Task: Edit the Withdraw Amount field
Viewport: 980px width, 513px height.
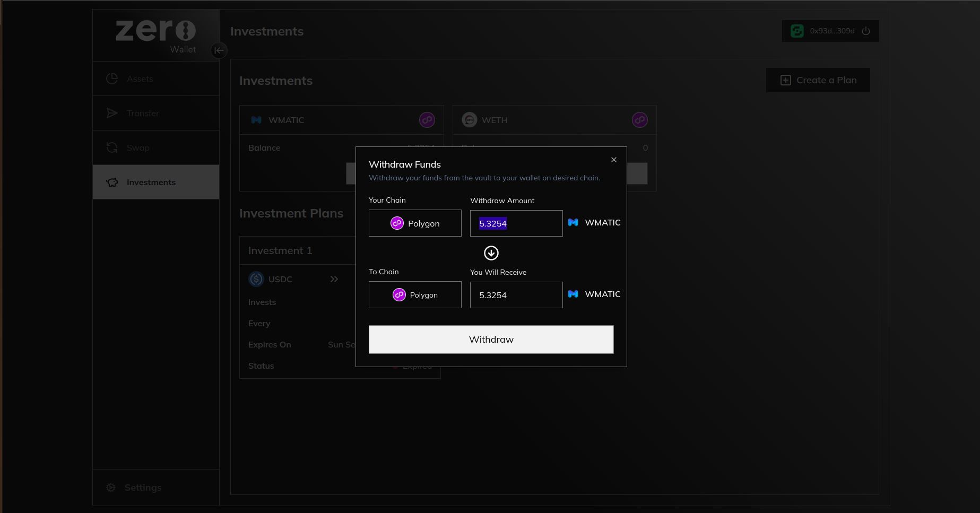Action: pos(516,223)
